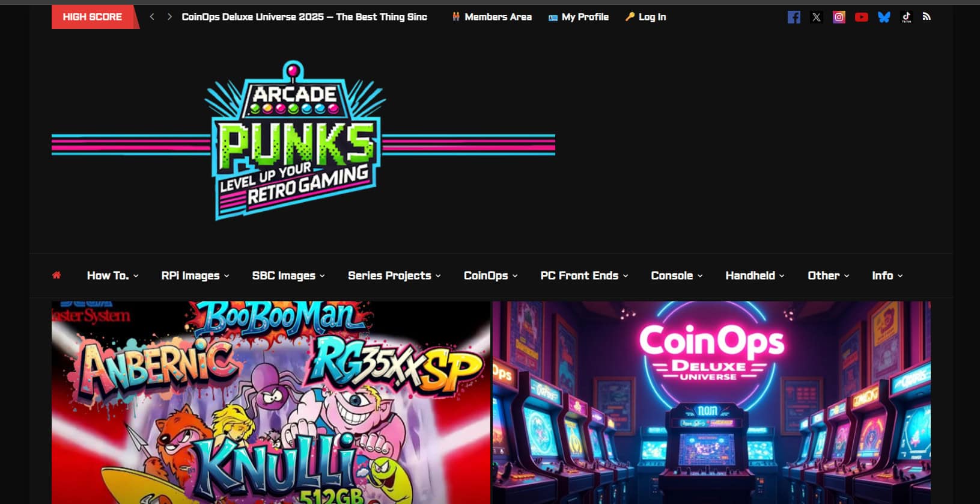This screenshot has height=504, width=980.
Task: Expand the How To. menu
Action: click(112, 275)
